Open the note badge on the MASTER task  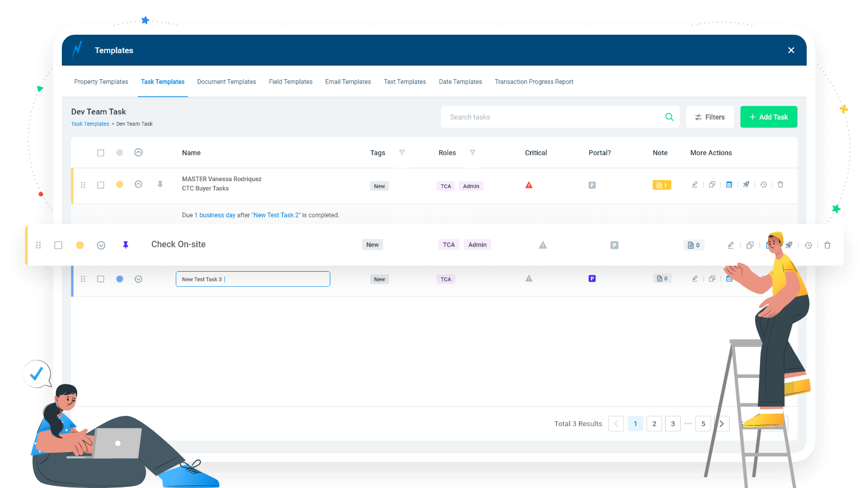point(661,184)
